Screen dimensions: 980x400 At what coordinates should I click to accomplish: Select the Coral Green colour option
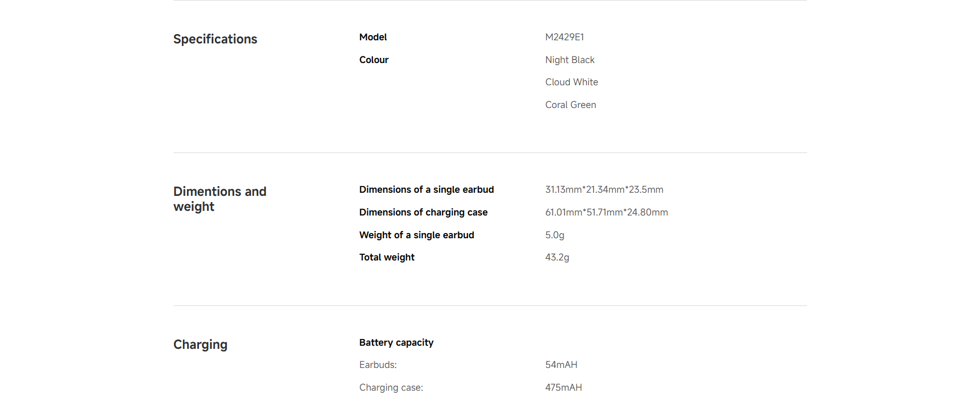[x=570, y=105]
